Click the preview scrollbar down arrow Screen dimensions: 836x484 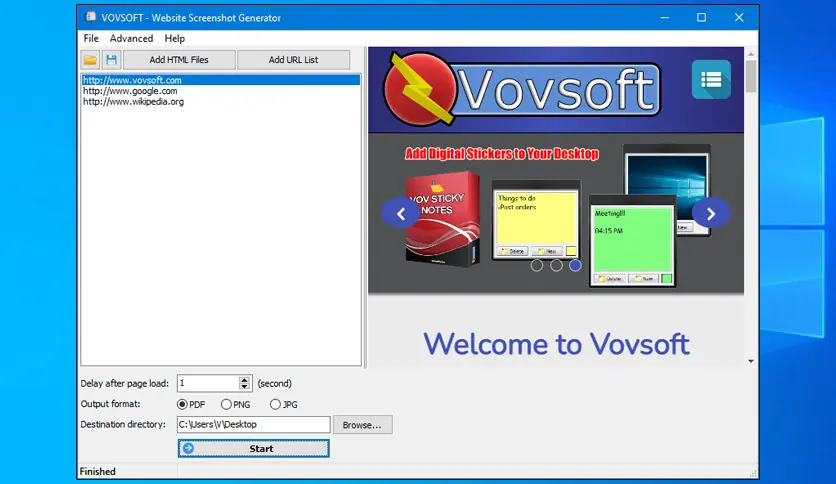[x=751, y=361]
